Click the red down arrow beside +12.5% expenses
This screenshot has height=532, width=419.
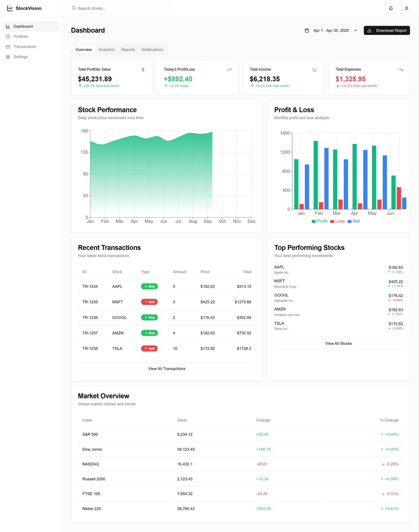pyautogui.click(x=338, y=86)
